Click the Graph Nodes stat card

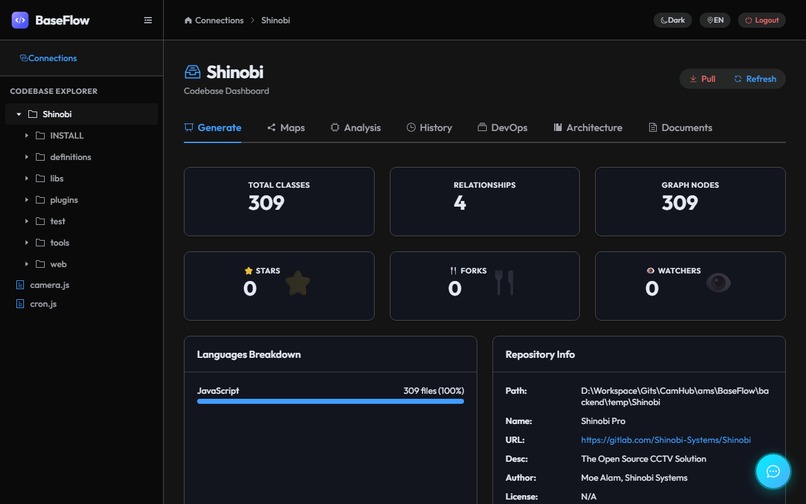[x=690, y=202]
